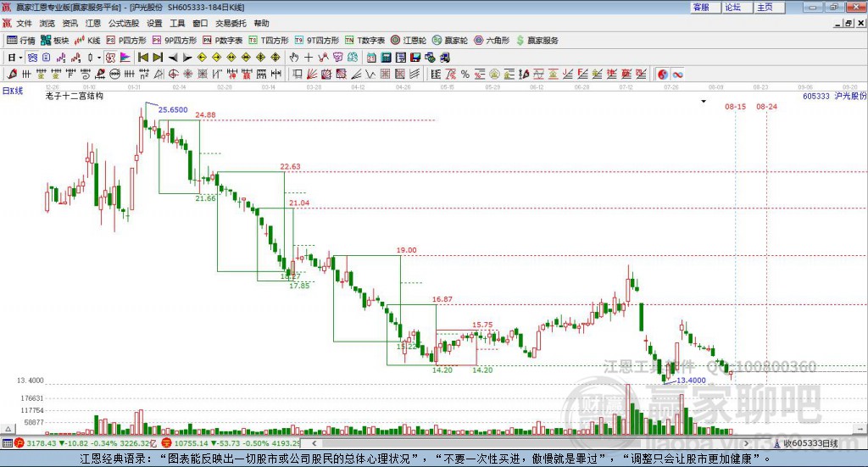Open the P数字表 number table
Viewport: 868px width, 467px height.
pyautogui.click(x=223, y=41)
